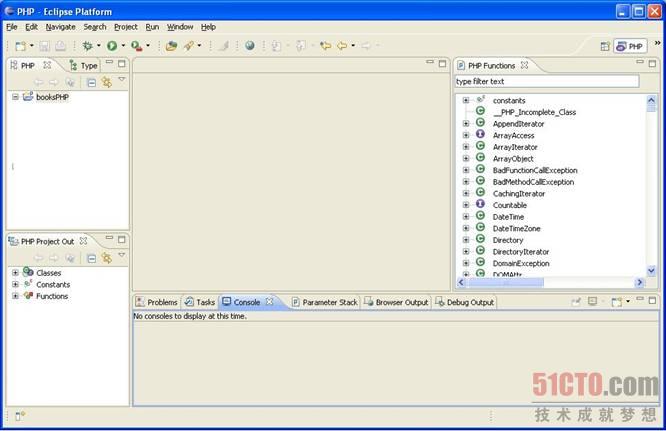Open the Search dropdown arrow

click(x=199, y=45)
